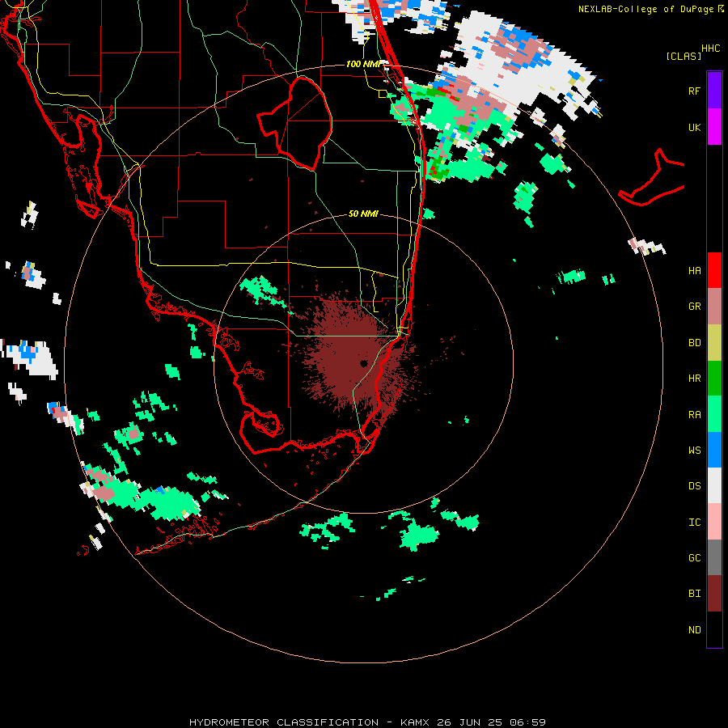Click the IC ice crystals pink swatch
The image size is (728, 728).
[x=714, y=522]
